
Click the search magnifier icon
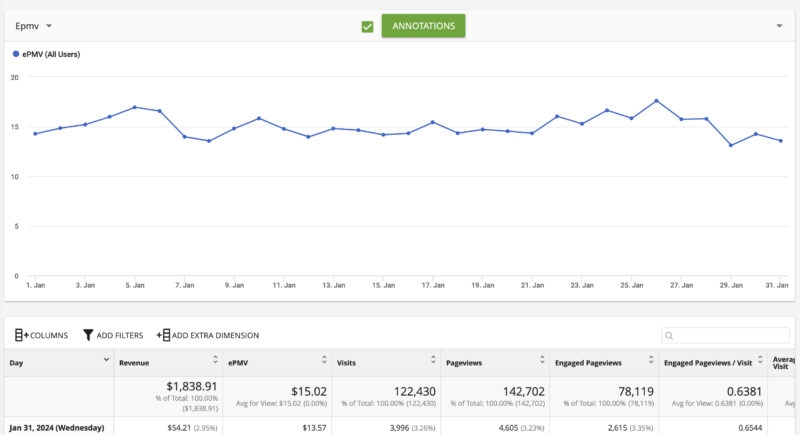(670, 336)
